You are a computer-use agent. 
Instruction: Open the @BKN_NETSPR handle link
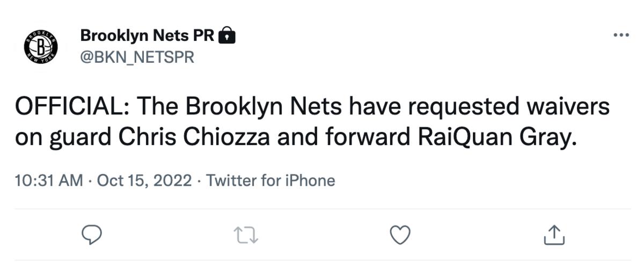[137, 57]
